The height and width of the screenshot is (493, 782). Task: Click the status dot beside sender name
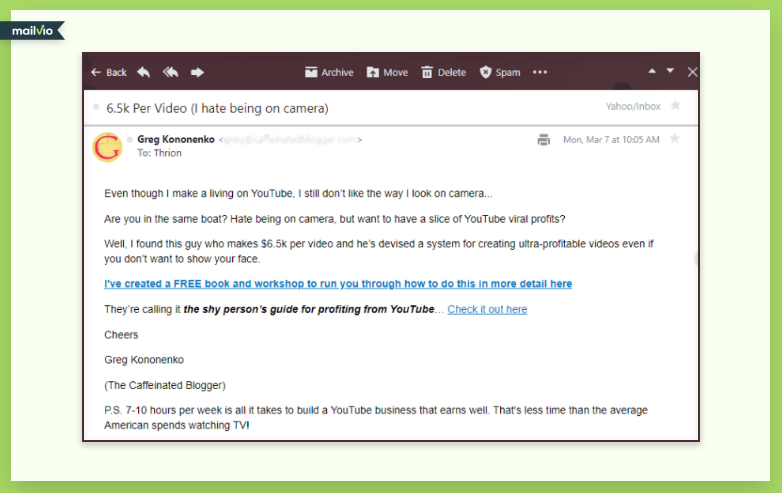pyautogui.click(x=130, y=140)
